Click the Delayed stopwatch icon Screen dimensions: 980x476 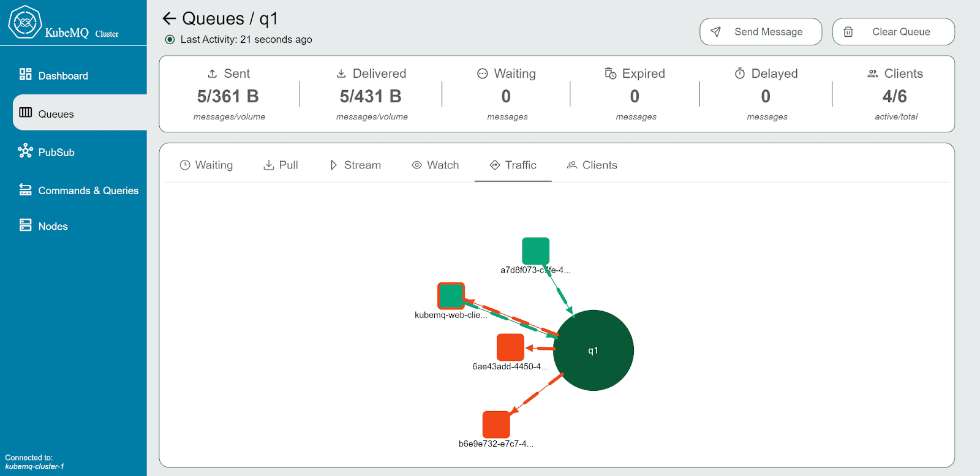[x=740, y=74]
